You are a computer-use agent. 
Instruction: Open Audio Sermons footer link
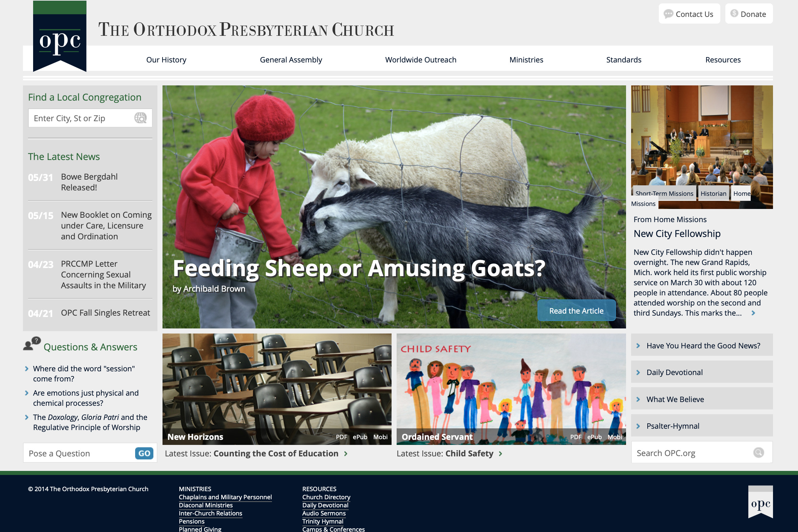click(324, 513)
